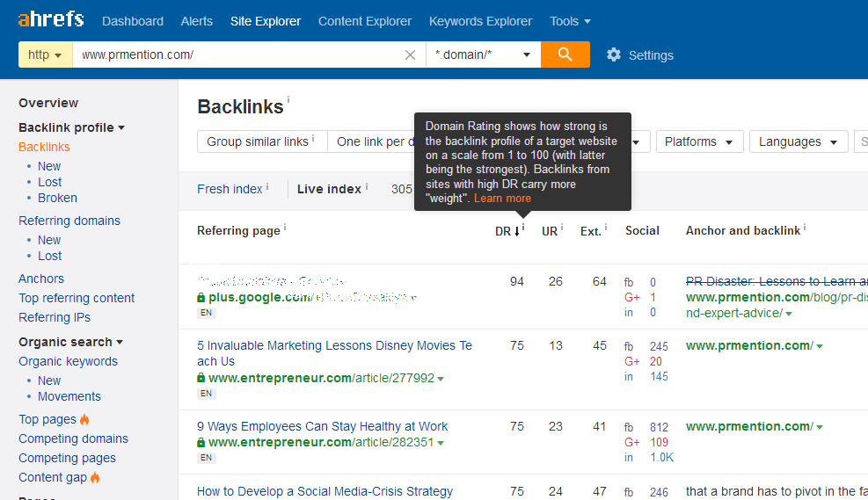Open Competing domains
This screenshot has width=868, height=500.
[x=73, y=438]
